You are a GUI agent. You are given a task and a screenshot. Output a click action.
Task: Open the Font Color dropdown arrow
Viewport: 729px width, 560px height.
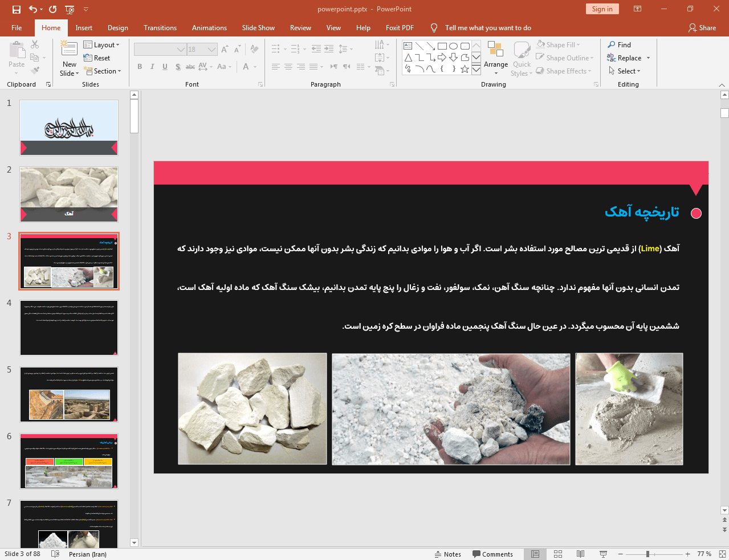(x=255, y=67)
